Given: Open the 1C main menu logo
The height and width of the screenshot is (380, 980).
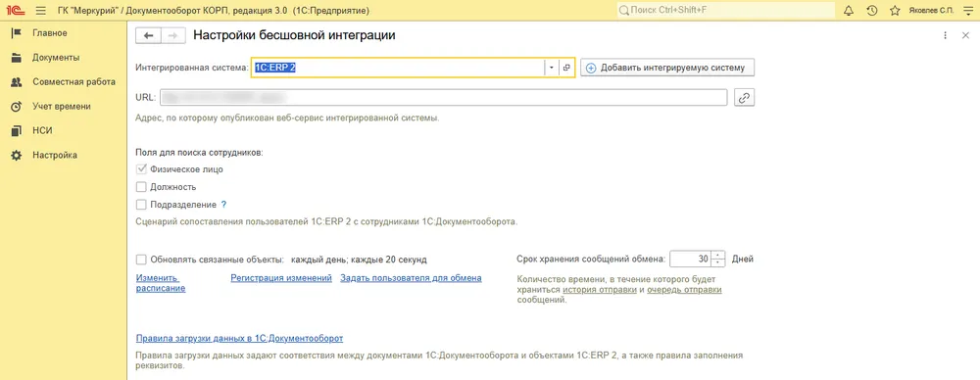Looking at the screenshot, I should (17, 11).
